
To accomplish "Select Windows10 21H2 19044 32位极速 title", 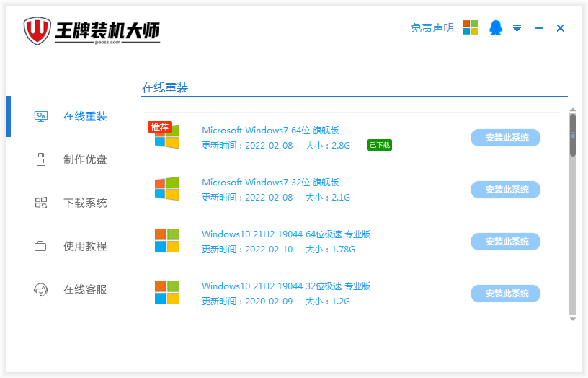I will pos(286,286).
